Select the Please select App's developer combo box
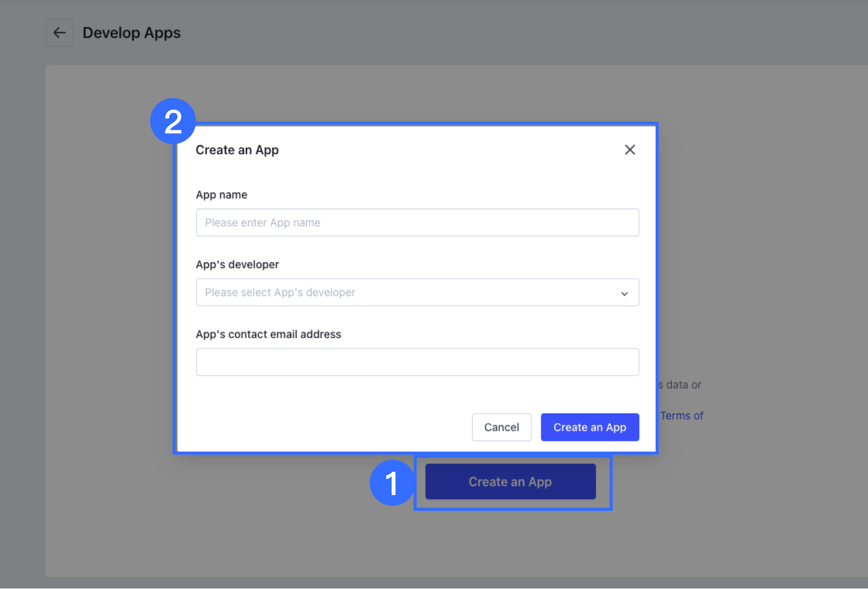868x589 pixels. click(417, 292)
